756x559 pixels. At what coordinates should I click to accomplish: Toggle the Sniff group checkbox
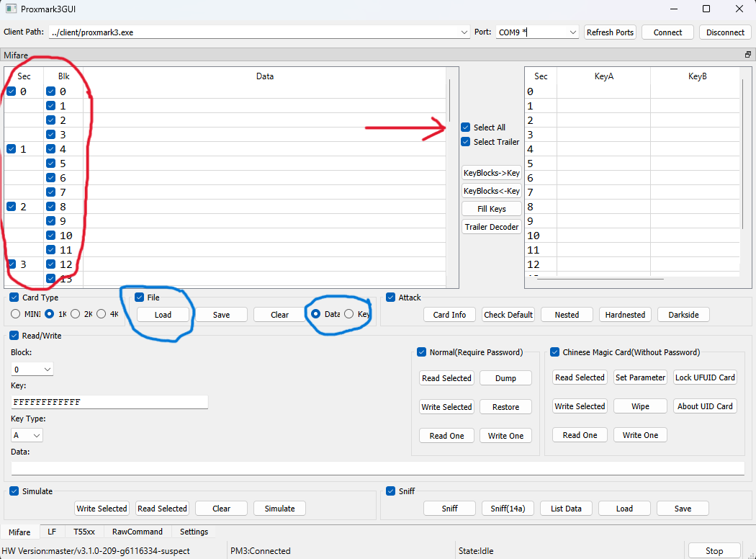[390, 491]
